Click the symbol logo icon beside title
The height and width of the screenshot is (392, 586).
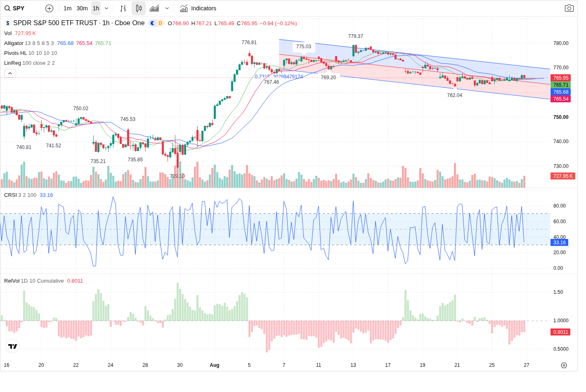[x=8, y=24]
